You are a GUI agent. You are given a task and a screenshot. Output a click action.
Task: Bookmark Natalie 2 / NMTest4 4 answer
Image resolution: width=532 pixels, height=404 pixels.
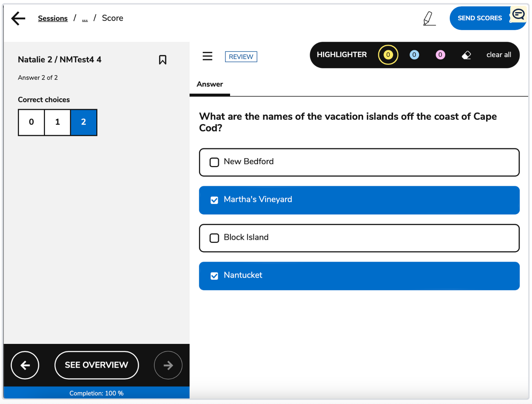163,60
